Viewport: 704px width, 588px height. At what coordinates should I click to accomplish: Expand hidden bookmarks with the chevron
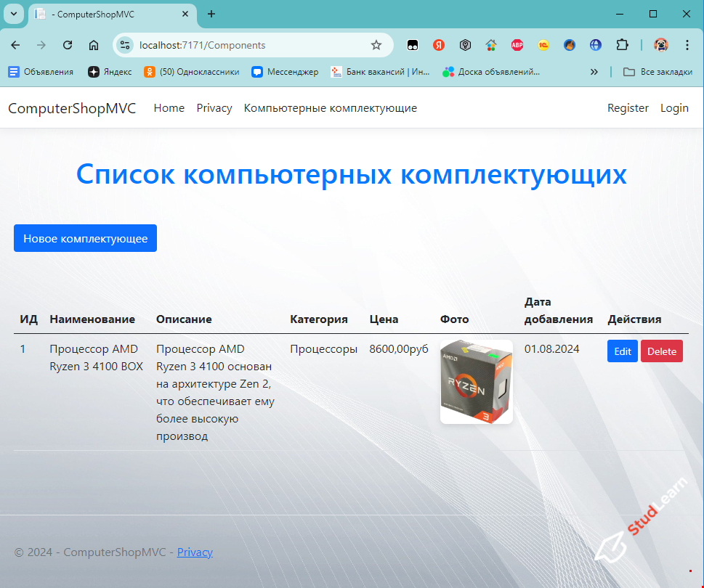point(594,71)
